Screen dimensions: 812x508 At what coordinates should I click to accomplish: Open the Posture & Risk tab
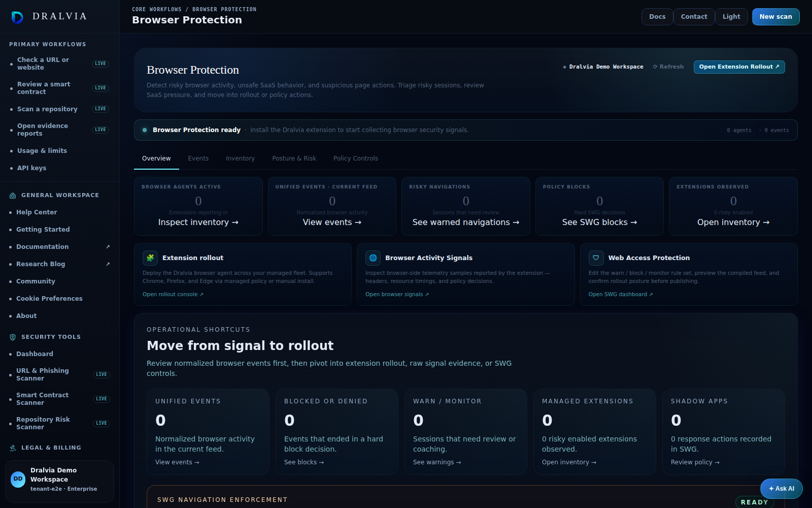point(294,158)
